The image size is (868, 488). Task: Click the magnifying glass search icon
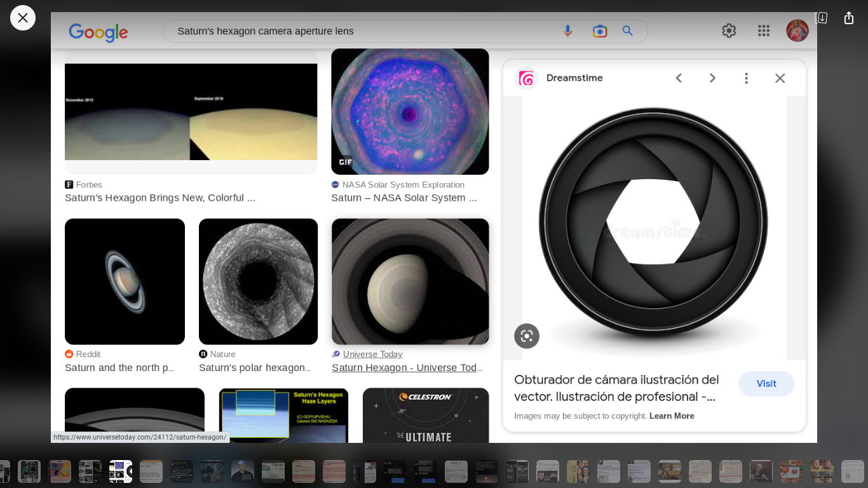628,30
